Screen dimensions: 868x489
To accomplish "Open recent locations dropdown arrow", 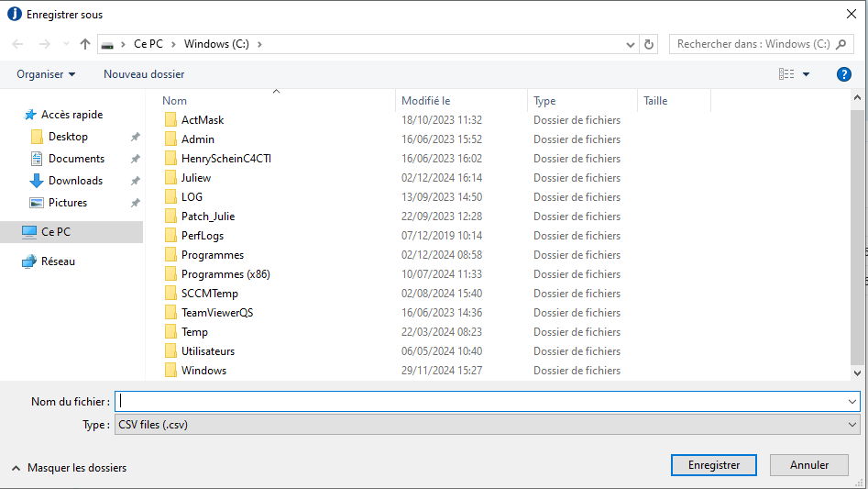I will [x=66, y=44].
